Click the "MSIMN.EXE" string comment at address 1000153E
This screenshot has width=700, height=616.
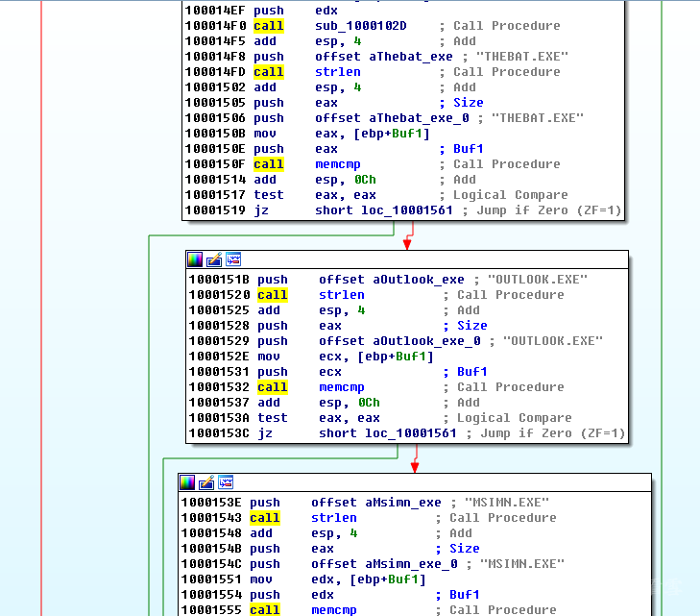(507, 503)
